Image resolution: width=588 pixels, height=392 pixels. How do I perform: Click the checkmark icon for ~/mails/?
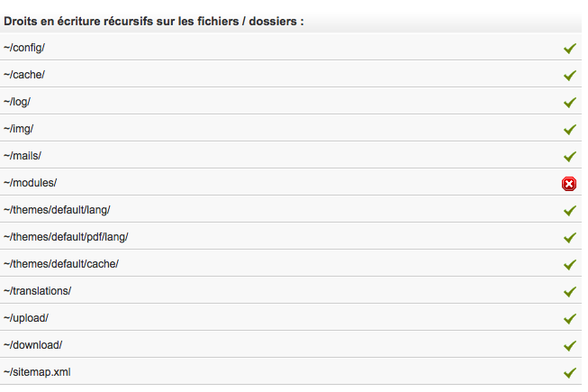pos(570,157)
